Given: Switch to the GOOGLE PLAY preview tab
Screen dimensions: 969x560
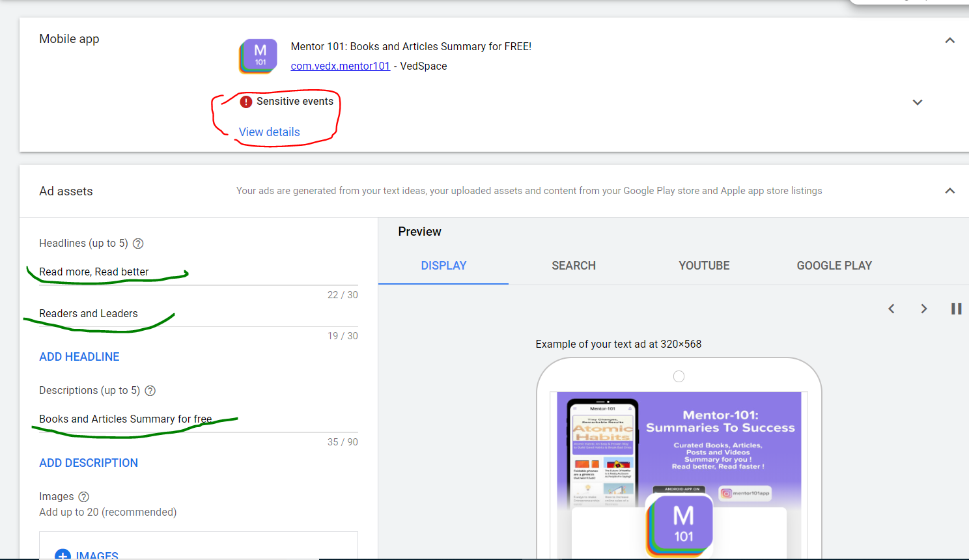Looking at the screenshot, I should 834,265.
